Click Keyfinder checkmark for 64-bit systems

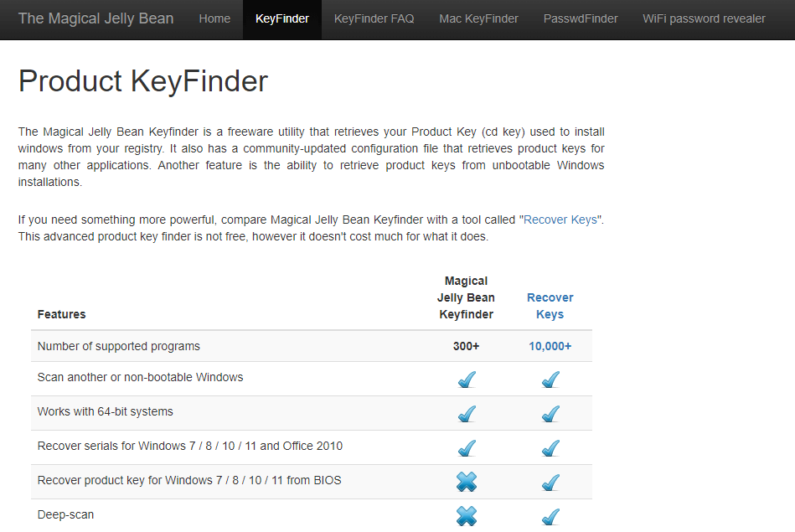[467, 414]
